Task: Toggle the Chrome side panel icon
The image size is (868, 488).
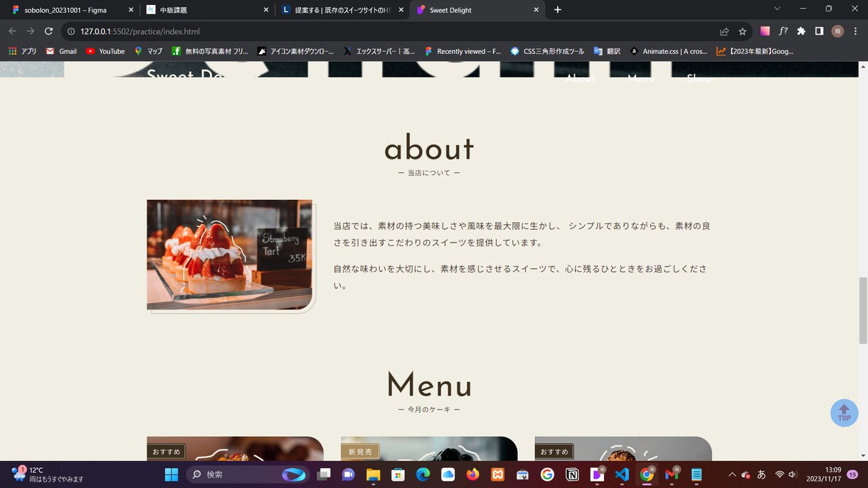Action: coord(819,31)
